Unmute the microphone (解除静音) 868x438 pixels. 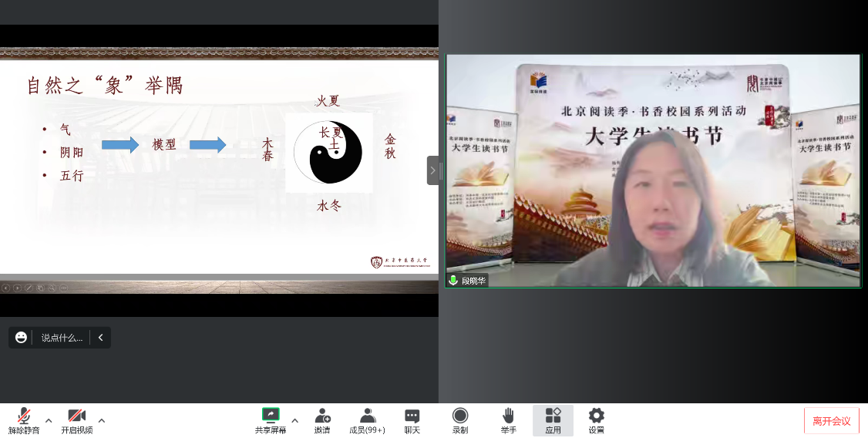24,421
